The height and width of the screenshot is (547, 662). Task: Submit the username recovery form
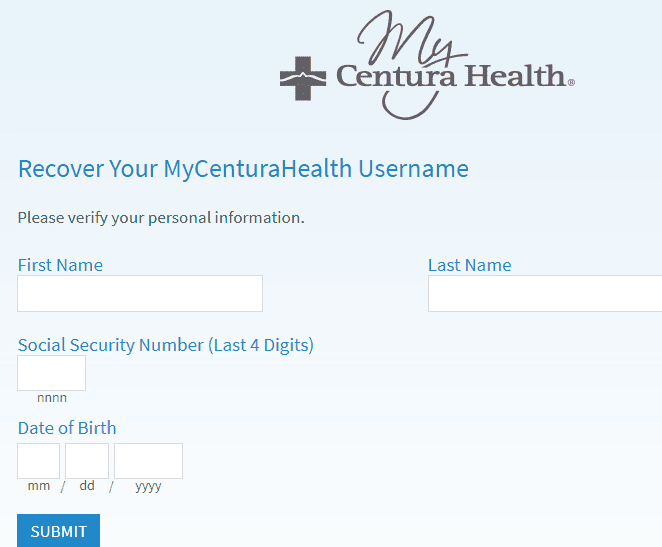tap(59, 531)
